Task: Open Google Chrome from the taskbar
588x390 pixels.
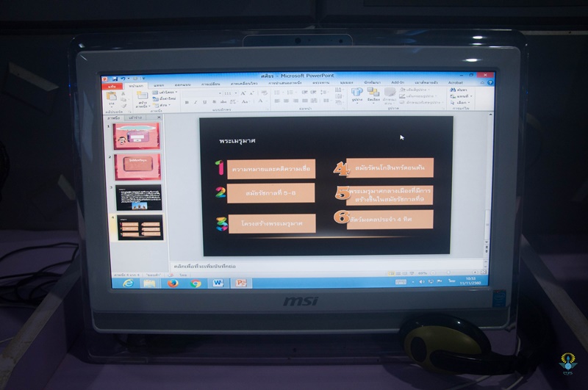Action: 196,283
